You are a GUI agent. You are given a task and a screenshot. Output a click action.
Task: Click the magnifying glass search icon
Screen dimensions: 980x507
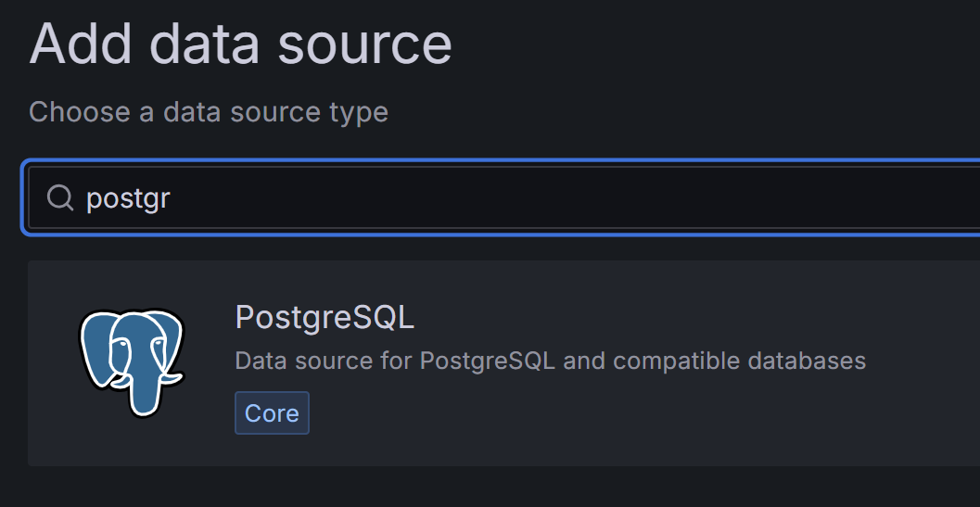[x=60, y=198]
